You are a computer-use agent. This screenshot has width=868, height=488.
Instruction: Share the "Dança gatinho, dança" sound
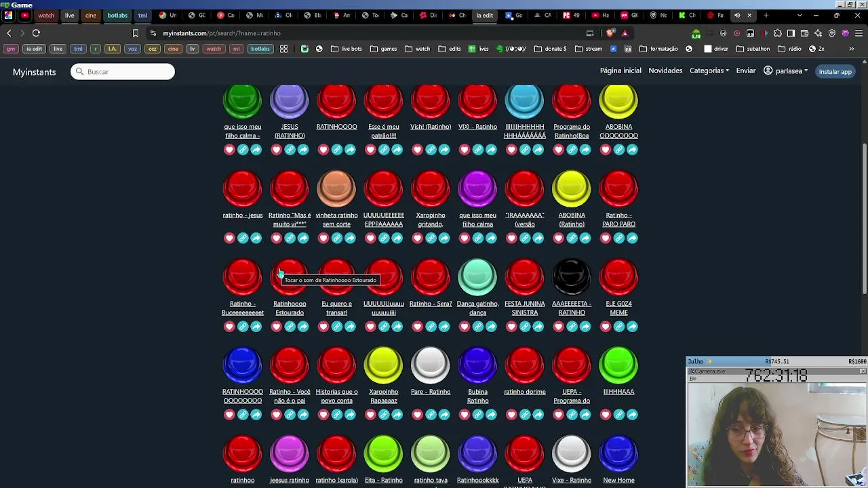[491, 327]
